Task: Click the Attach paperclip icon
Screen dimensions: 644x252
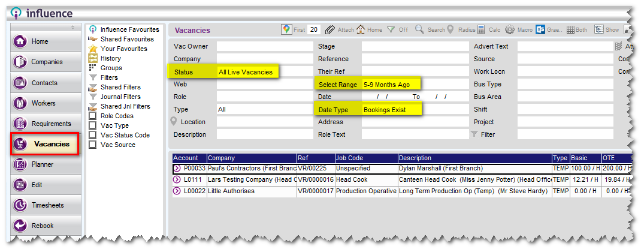Action: click(330, 29)
